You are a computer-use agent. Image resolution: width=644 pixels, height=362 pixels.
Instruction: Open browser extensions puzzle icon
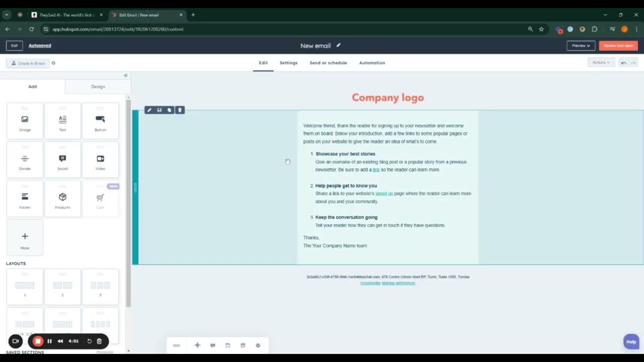coord(595,29)
